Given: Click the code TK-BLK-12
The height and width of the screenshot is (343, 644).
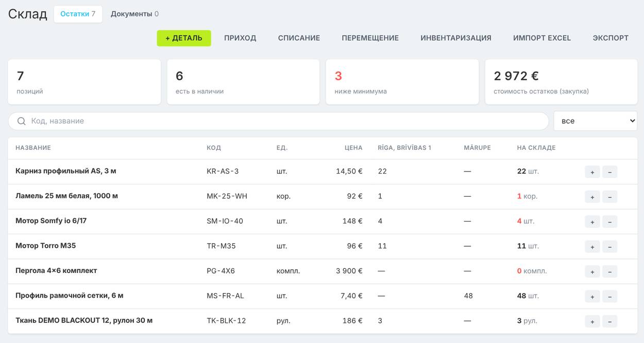Looking at the screenshot, I should 226,321.
